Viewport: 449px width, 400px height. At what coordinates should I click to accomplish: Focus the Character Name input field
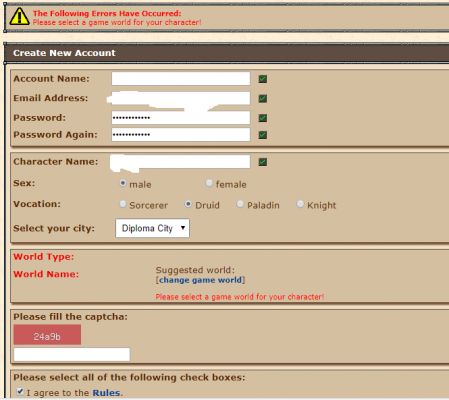(181, 162)
